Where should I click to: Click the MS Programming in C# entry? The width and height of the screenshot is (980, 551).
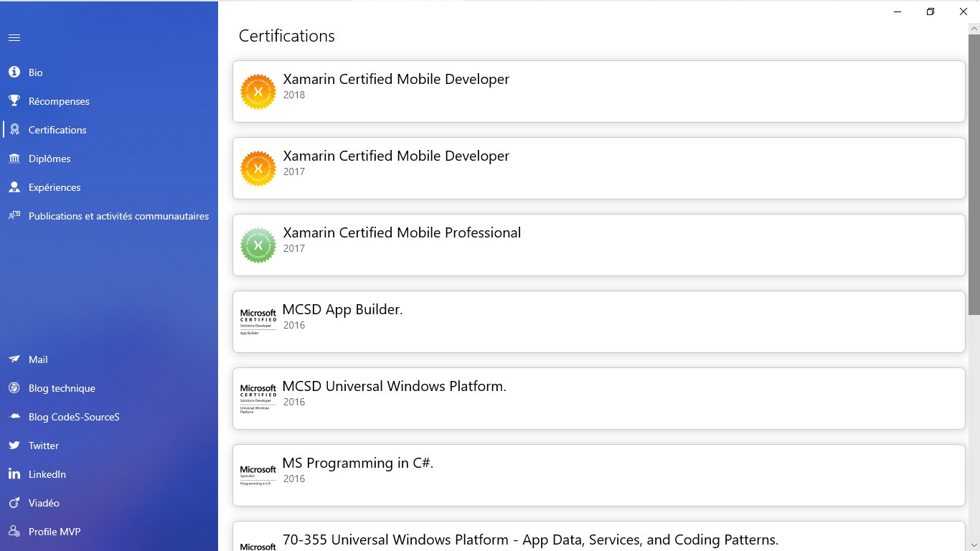598,475
